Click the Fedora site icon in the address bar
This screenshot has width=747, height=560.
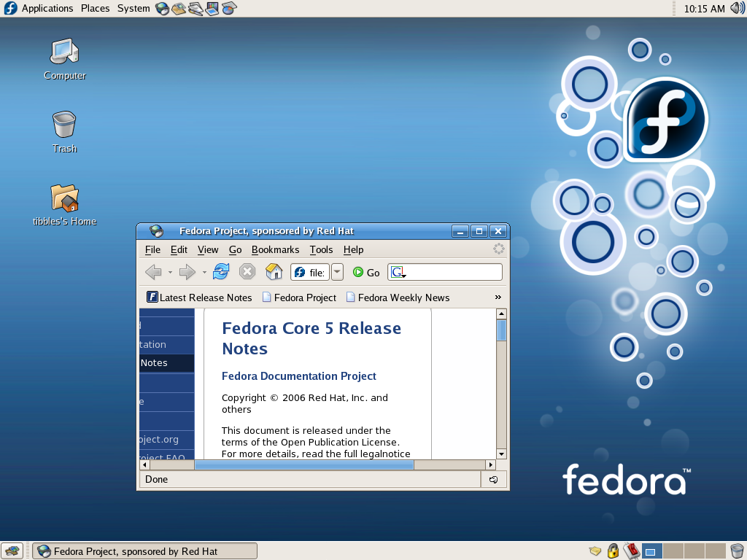[x=300, y=273]
